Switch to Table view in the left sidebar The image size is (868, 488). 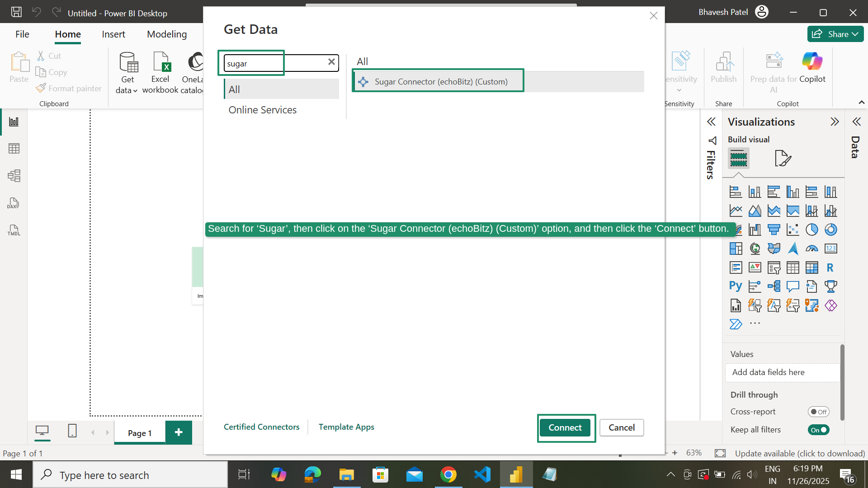point(14,148)
